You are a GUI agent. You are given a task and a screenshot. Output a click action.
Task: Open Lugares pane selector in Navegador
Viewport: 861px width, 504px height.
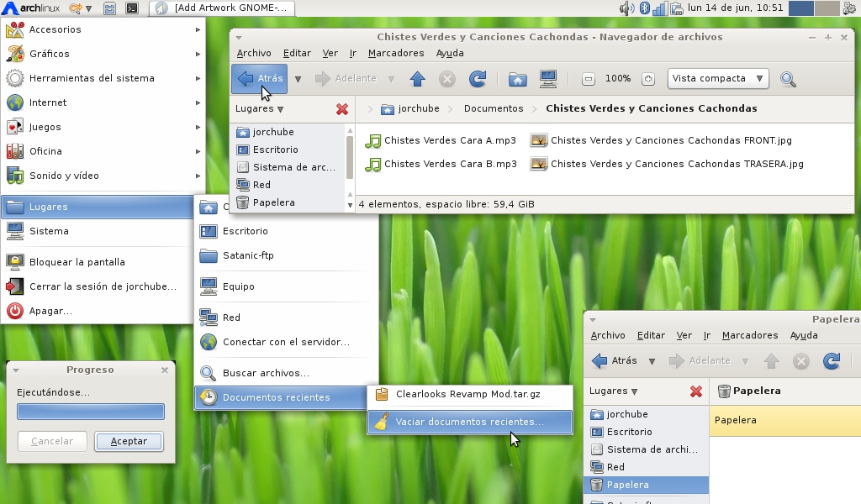coord(260,108)
